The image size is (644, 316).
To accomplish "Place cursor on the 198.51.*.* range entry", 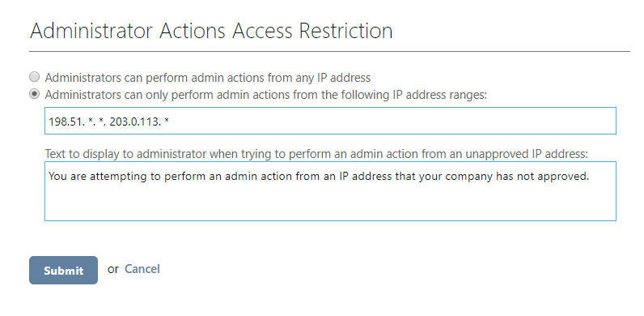I will click(77, 122).
